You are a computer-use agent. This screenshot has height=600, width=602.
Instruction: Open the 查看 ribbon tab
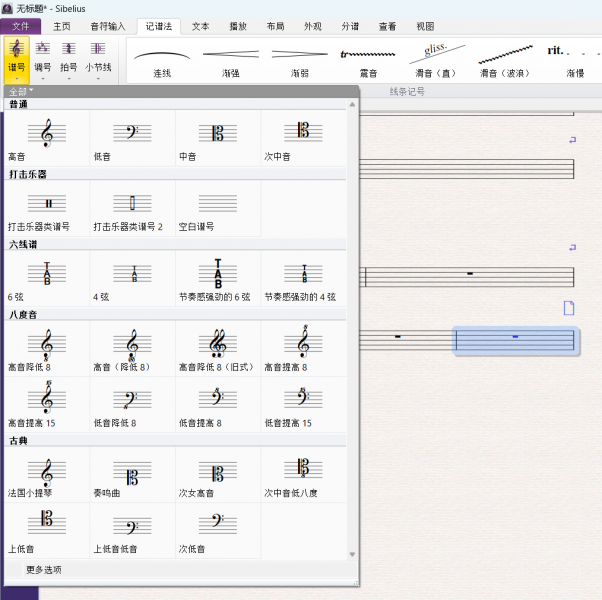coord(387,26)
